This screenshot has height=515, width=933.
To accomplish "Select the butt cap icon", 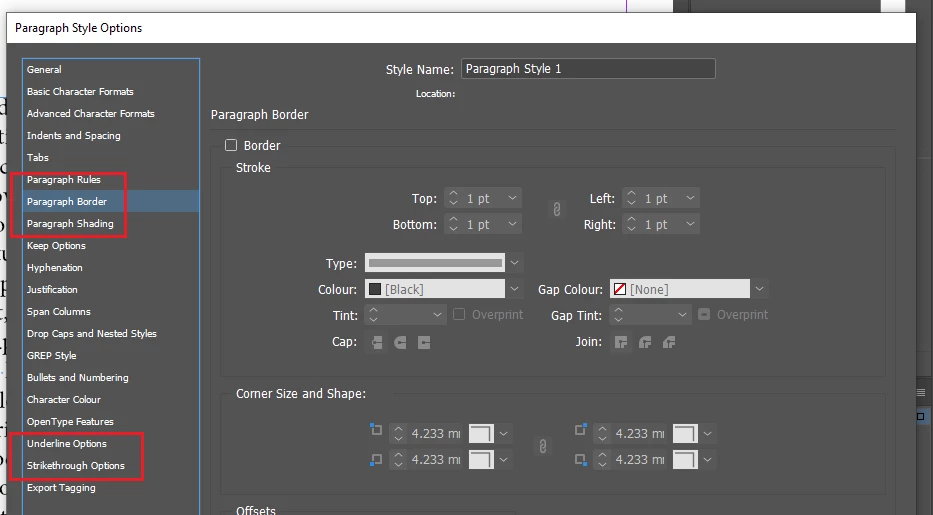I will tap(377, 343).
